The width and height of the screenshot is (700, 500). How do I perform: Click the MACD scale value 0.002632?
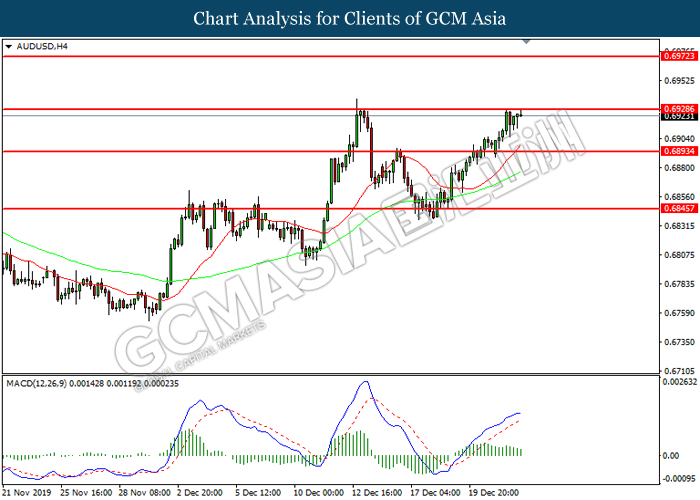coord(680,382)
